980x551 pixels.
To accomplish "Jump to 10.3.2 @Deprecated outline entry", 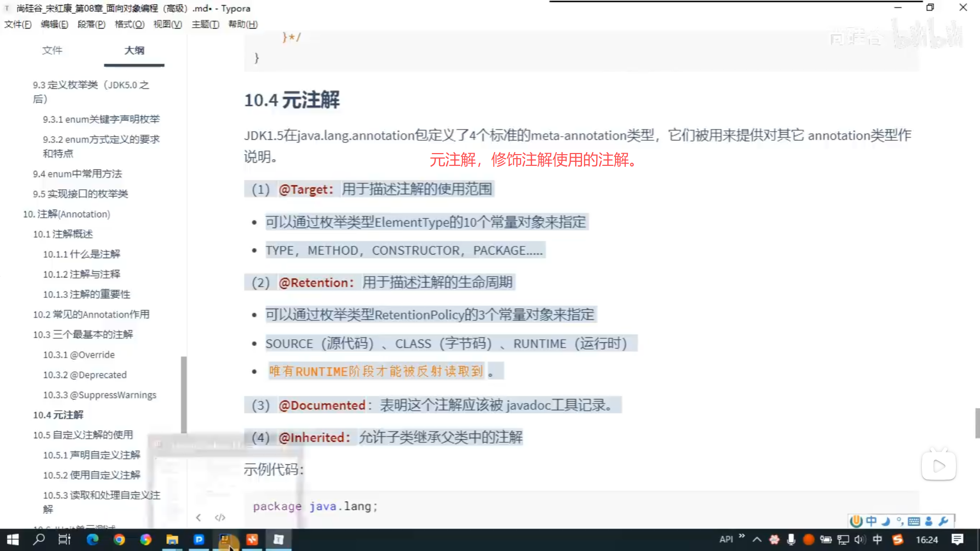I will [85, 374].
